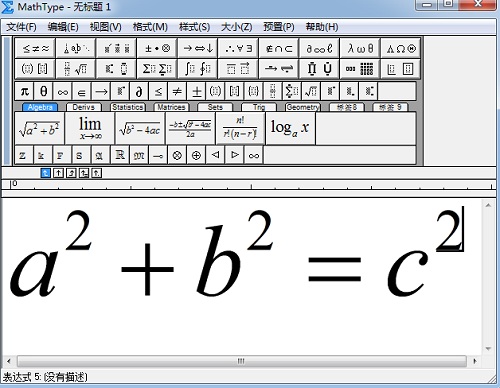
Task: Open the fence templates palette
Action: tap(35, 69)
